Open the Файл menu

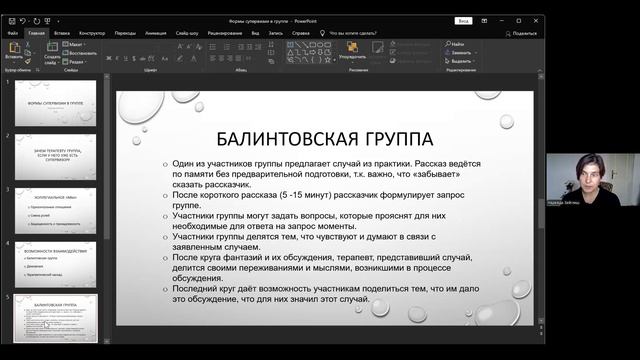(13, 33)
